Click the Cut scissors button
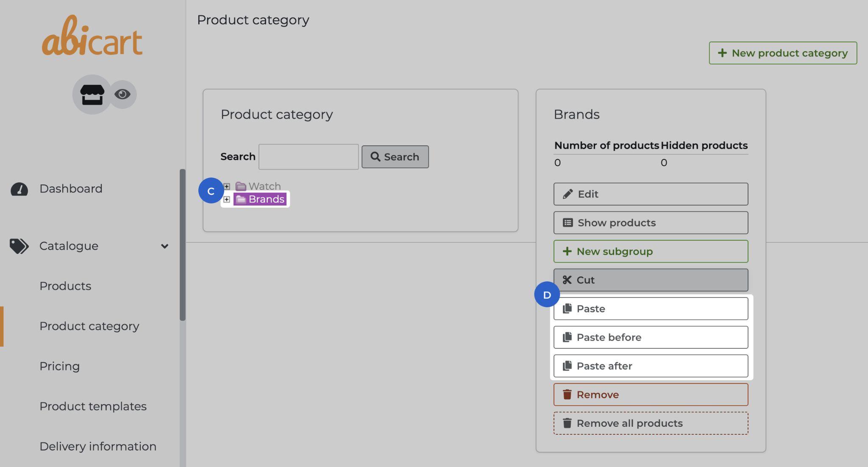 tap(650, 280)
